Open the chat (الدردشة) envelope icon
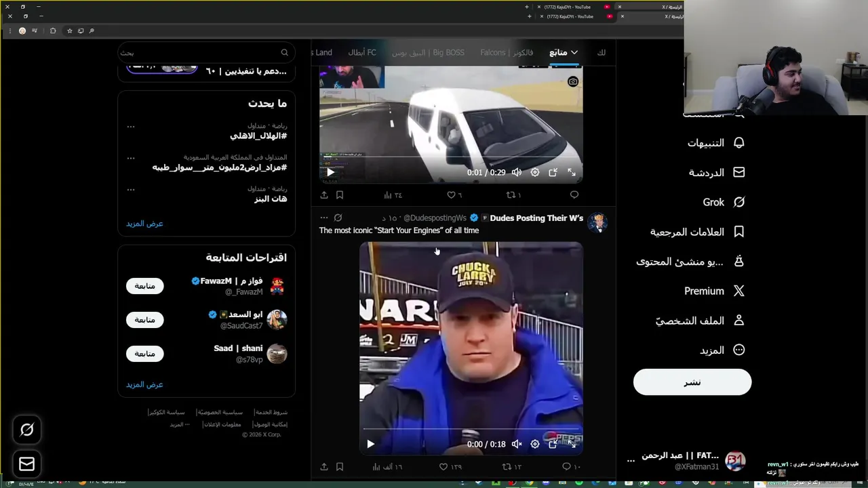The height and width of the screenshot is (488, 868). pyautogui.click(x=739, y=172)
